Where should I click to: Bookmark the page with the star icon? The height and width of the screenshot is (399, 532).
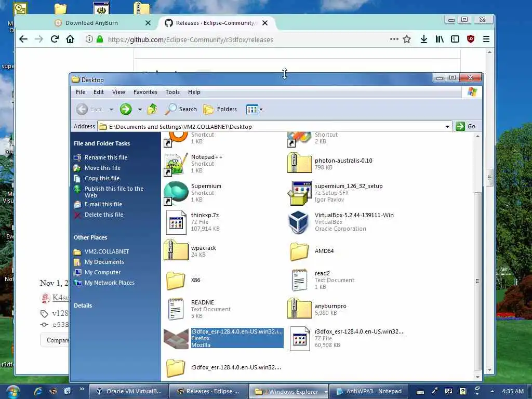click(x=407, y=39)
